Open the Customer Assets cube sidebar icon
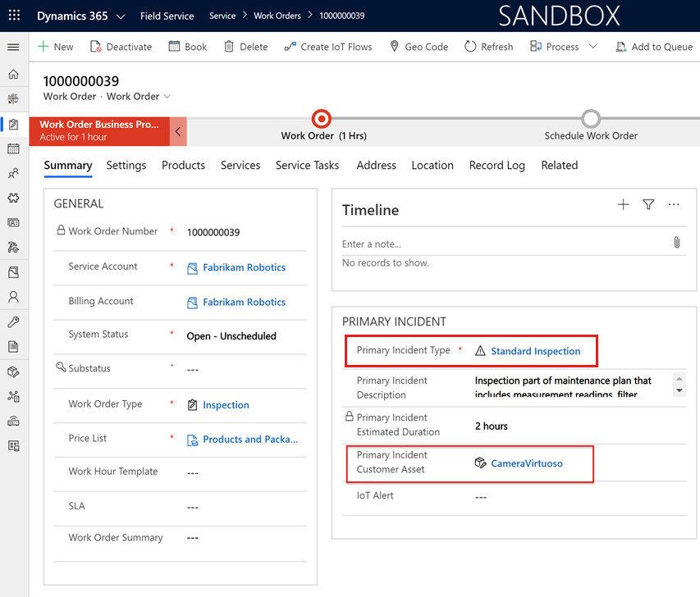Screen dimensions: 700x597 14,371
